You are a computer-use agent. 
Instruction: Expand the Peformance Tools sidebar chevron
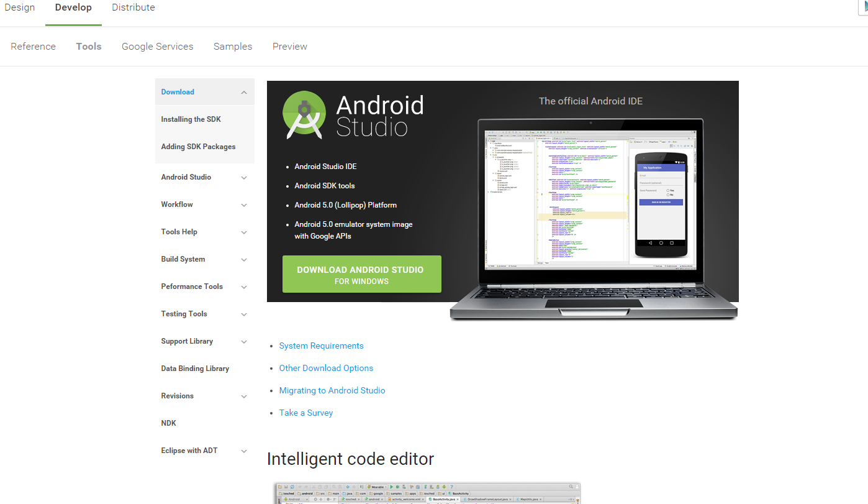point(244,287)
